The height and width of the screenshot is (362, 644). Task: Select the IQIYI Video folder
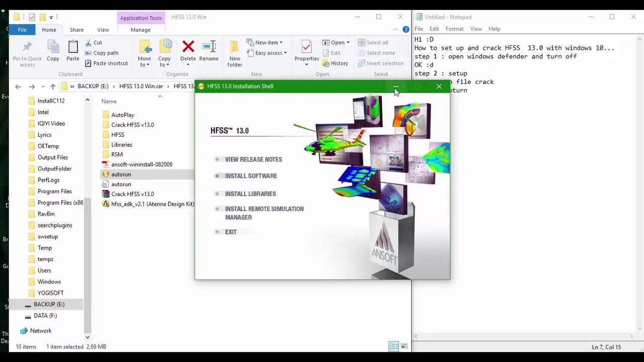pos(51,124)
